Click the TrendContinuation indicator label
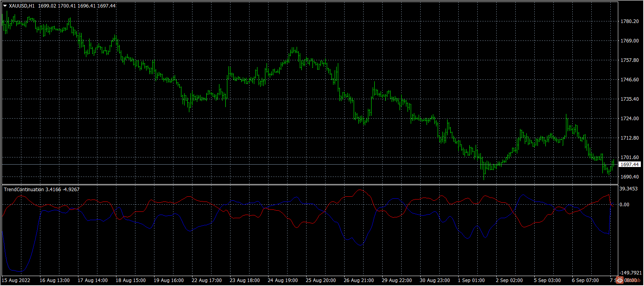 (x=24, y=190)
